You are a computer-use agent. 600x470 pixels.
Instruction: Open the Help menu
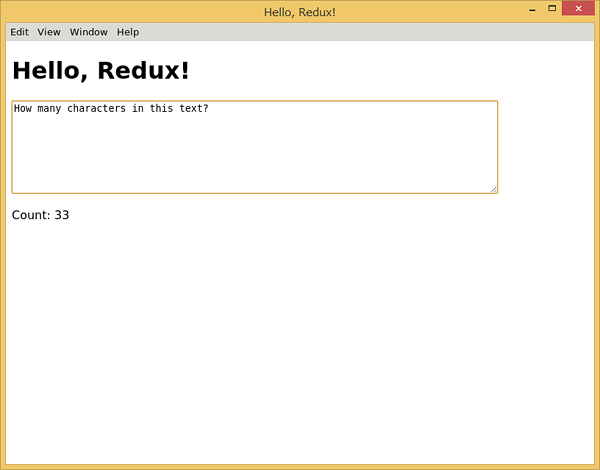[128, 32]
